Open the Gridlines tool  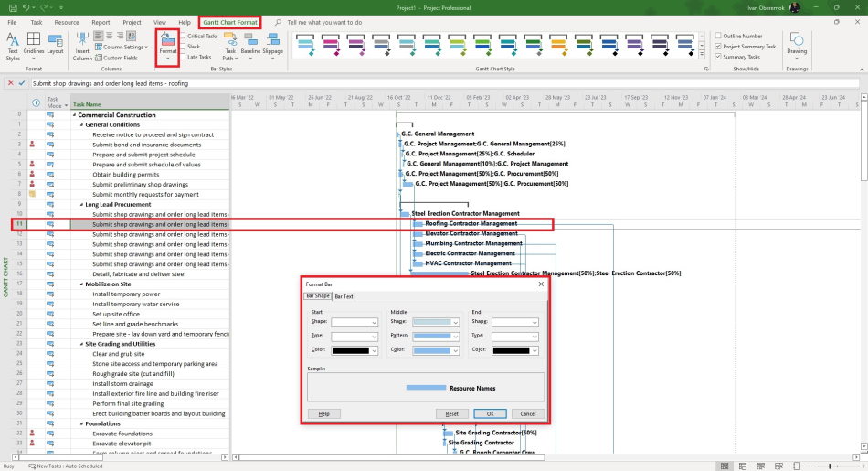click(33, 47)
